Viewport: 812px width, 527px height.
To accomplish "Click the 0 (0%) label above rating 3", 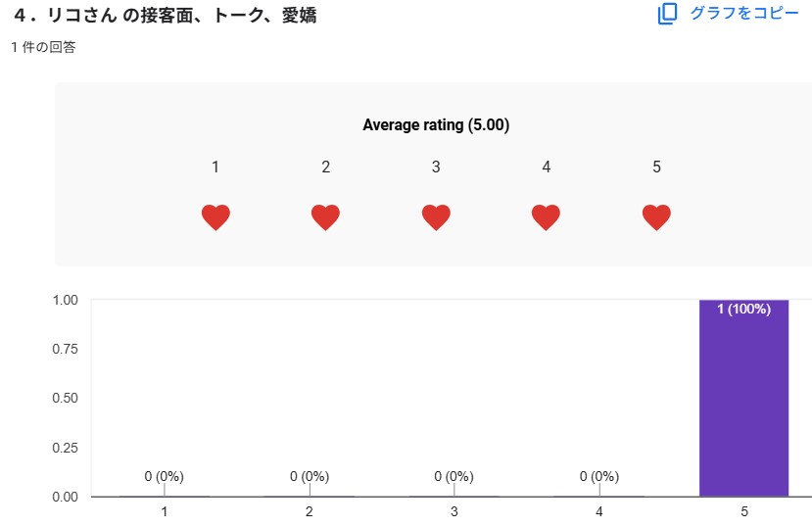I will pyautogui.click(x=454, y=477).
